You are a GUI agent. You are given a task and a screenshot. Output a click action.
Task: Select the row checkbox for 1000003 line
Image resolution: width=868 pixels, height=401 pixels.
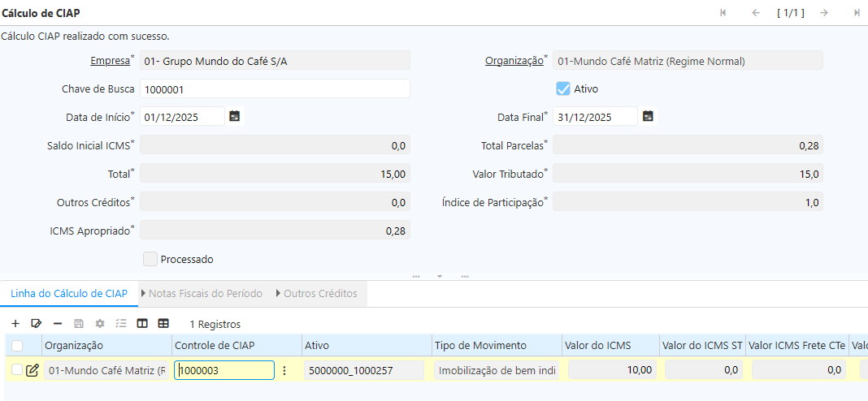click(x=17, y=369)
